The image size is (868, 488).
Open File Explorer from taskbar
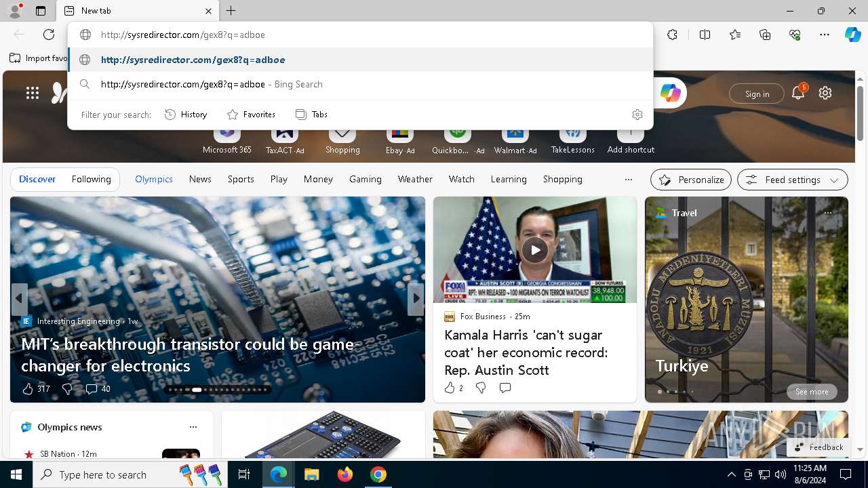tap(312, 474)
